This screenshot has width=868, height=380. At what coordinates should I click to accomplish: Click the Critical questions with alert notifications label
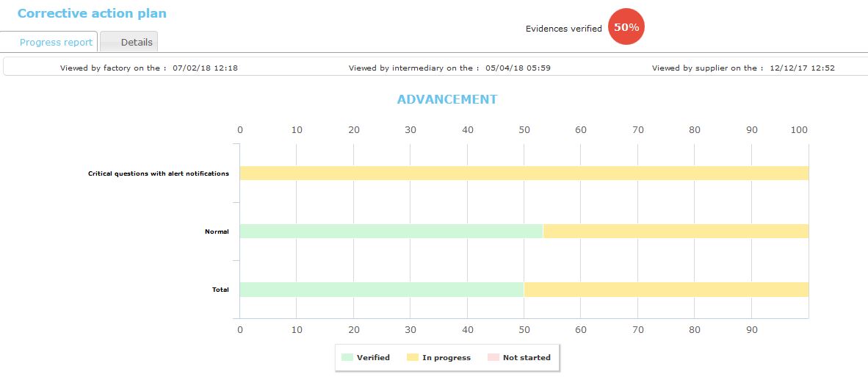click(x=158, y=173)
